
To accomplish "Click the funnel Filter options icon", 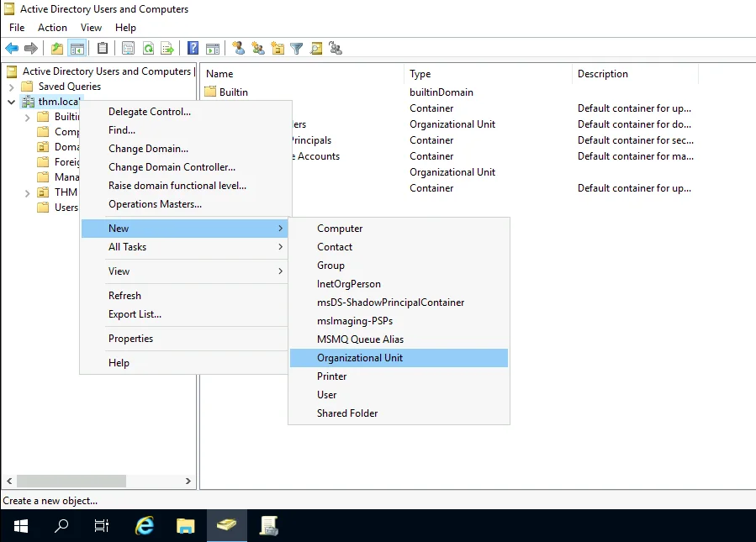I will click(x=297, y=48).
